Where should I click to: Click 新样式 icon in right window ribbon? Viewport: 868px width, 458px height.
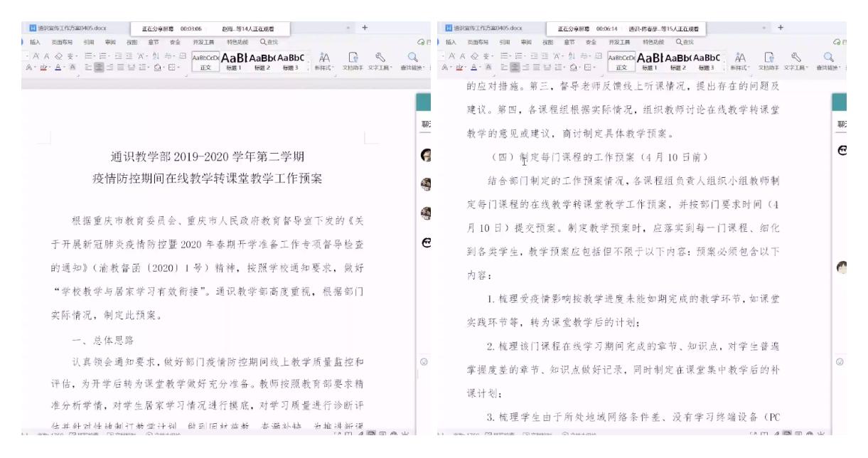741,59
